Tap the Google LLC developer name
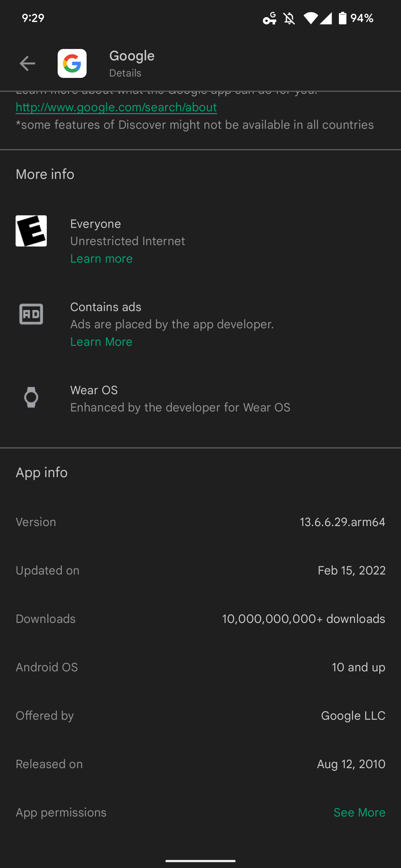 coord(353,716)
